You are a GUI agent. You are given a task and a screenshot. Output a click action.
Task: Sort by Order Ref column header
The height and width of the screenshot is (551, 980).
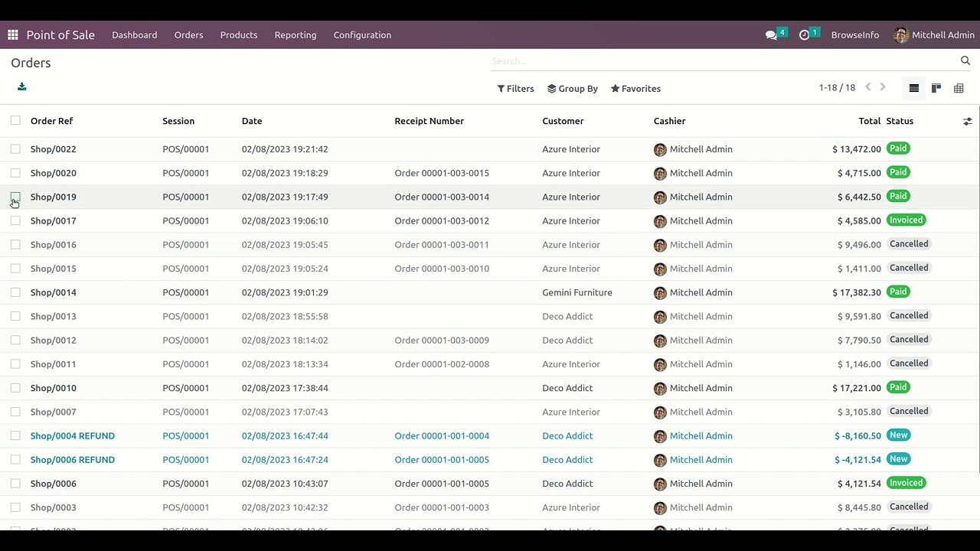[x=52, y=121]
